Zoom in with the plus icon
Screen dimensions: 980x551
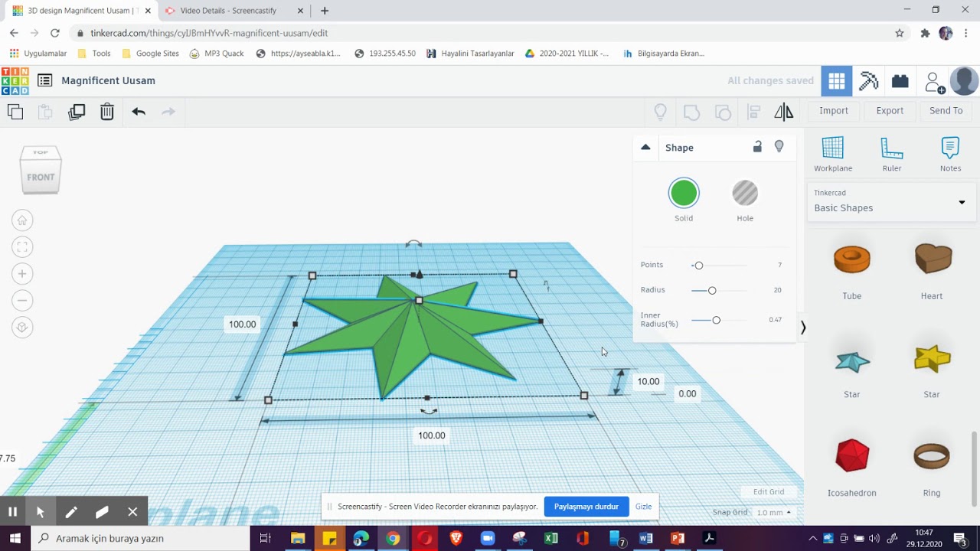coord(22,274)
